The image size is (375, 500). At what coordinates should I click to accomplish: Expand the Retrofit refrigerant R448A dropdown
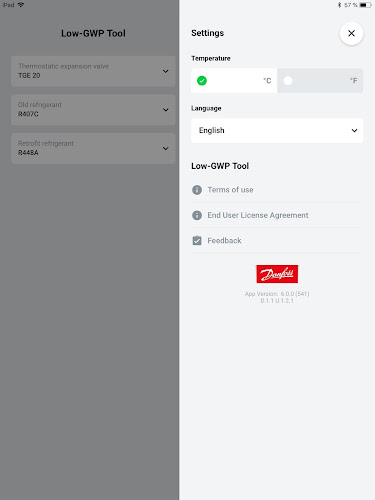click(93, 148)
